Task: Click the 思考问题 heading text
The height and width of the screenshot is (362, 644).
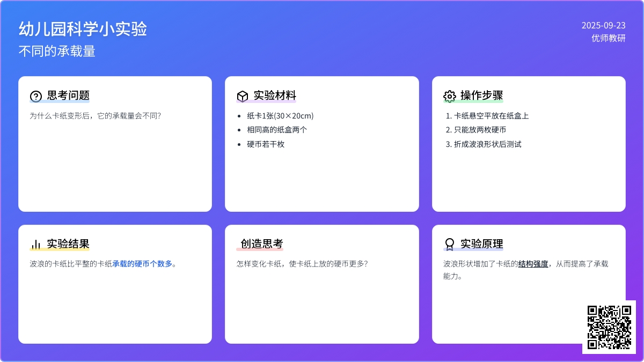Action: pyautogui.click(x=68, y=95)
